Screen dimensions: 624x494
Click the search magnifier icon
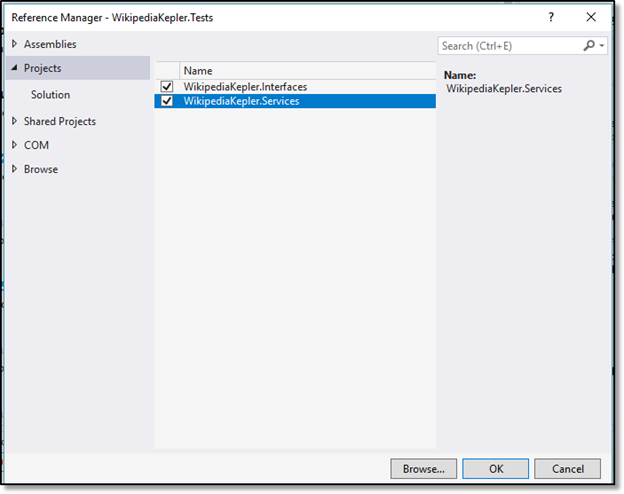point(589,46)
